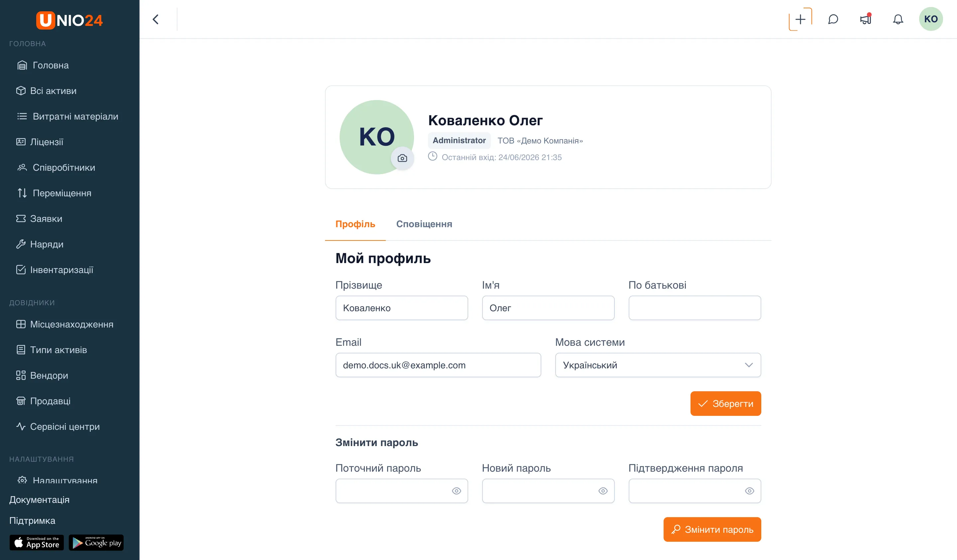This screenshot has width=957, height=560.
Task: Click the Ім'я input field
Action: click(548, 308)
